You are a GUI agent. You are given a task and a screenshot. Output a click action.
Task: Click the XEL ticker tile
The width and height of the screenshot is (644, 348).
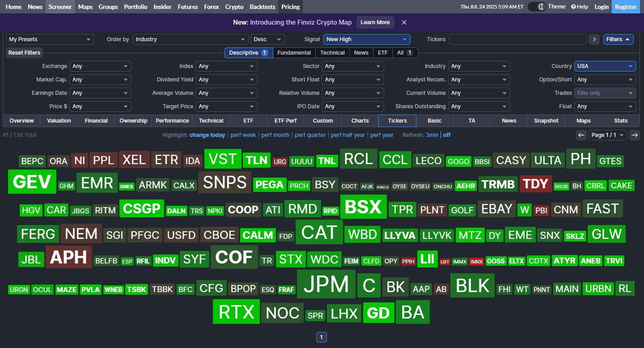coord(134,160)
